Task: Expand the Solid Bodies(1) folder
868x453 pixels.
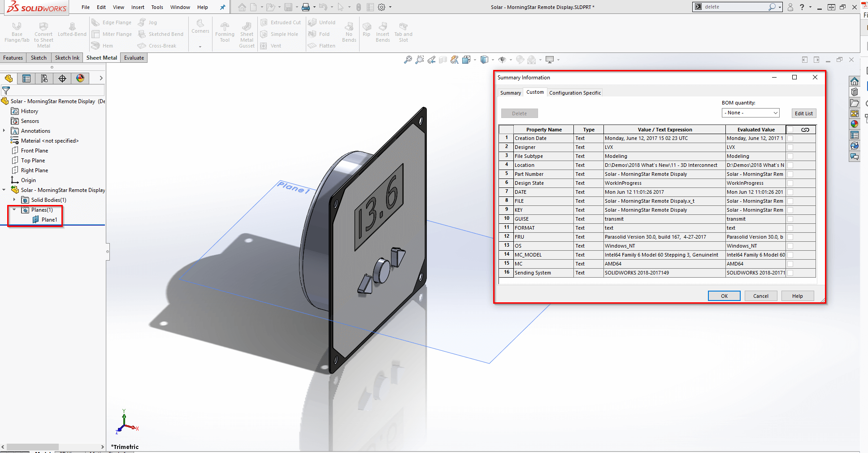Action: click(x=14, y=200)
